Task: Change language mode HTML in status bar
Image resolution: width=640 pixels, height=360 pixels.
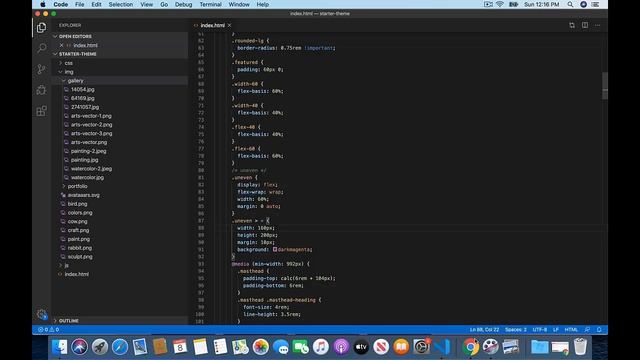Action: point(571,329)
